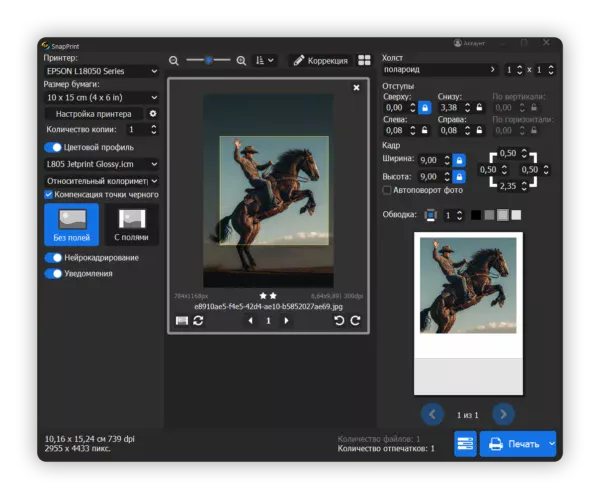Click the polaroid print preview thumbnail
Image resolution: width=600 pixels, height=497 pixels.
click(x=468, y=314)
